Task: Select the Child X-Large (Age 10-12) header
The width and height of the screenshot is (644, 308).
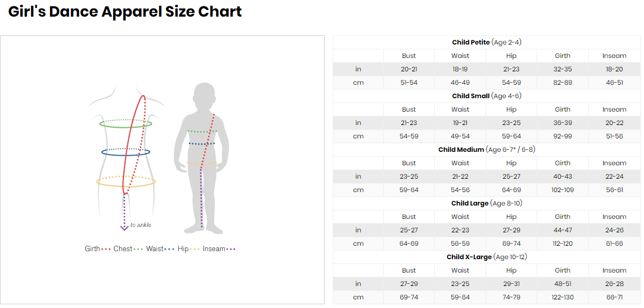Action: [x=487, y=257]
